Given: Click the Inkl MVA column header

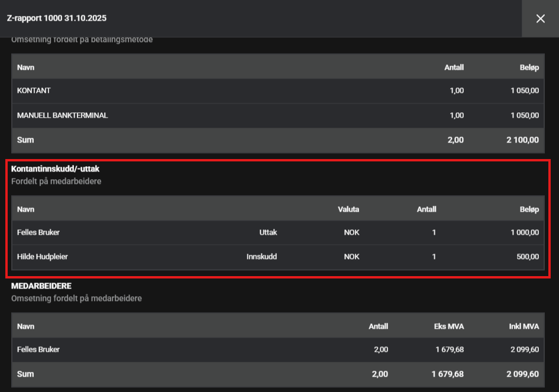Looking at the screenshot, I should click(x=525, y=326).
